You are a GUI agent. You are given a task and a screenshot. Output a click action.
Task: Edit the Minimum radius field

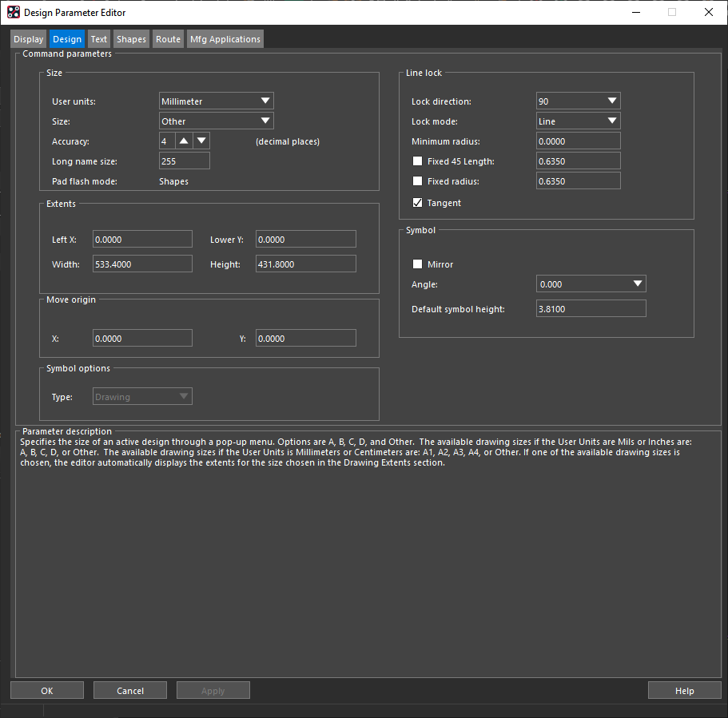[579, 141]
